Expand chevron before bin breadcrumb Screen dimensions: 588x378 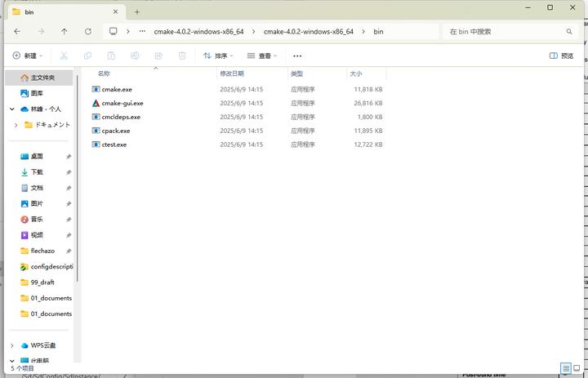(363, 32)
